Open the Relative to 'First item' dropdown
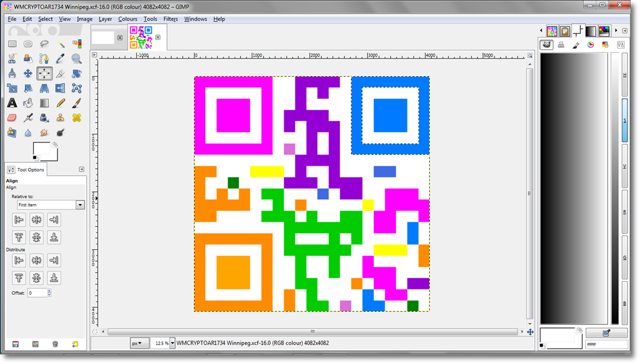 tap(50, 205)
